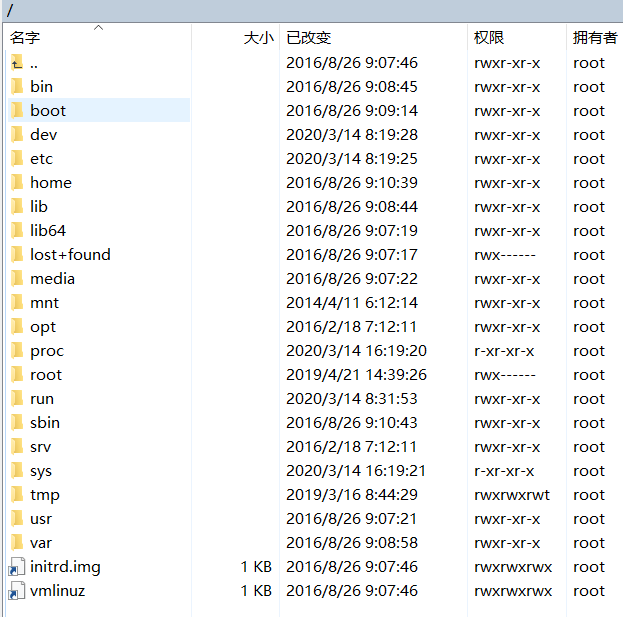Screen dimensions: 623x617
Task: Select the 'initrd.img' file name
Action: (x=65, y=567)
